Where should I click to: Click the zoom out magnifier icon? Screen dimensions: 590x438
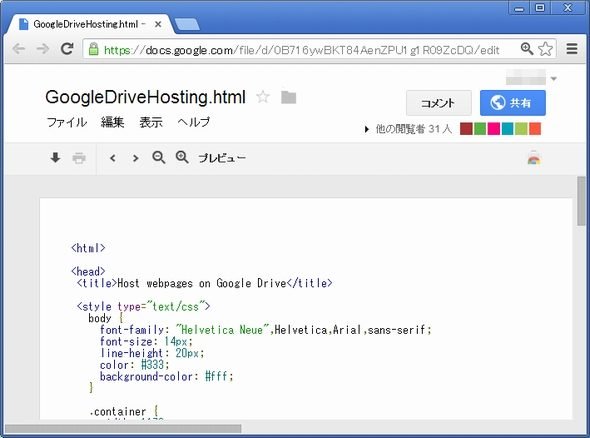(x=159, y=157)
